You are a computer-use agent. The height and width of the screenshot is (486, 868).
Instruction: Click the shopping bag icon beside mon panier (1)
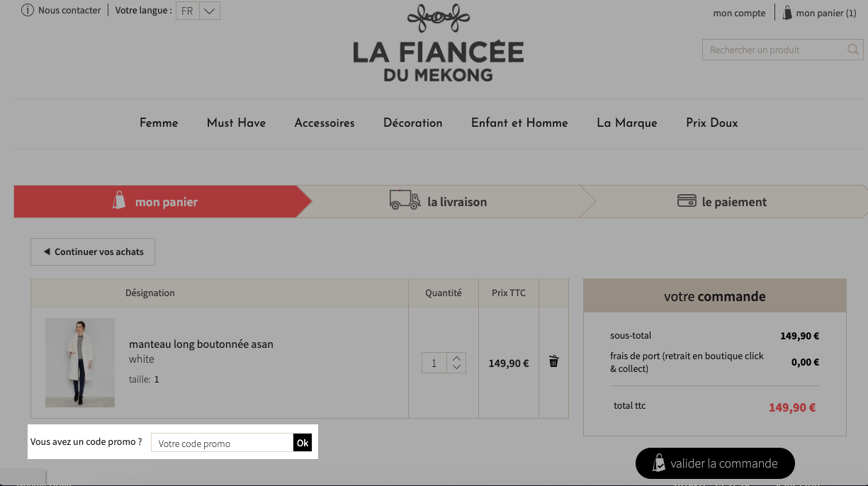tap(787, 12)
